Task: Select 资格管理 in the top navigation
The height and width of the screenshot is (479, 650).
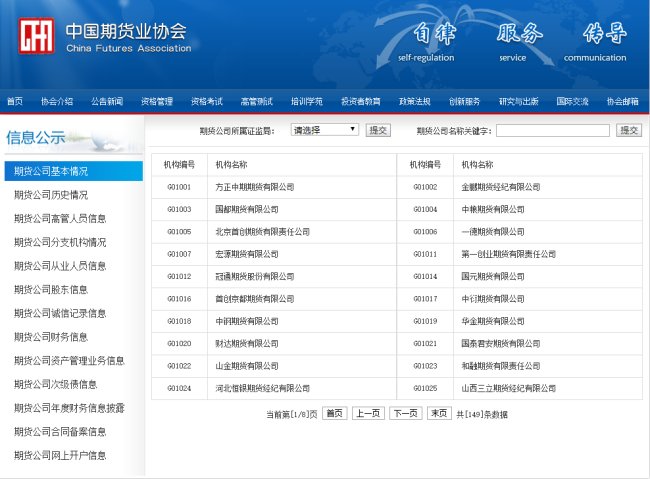Action: (157, 101)
